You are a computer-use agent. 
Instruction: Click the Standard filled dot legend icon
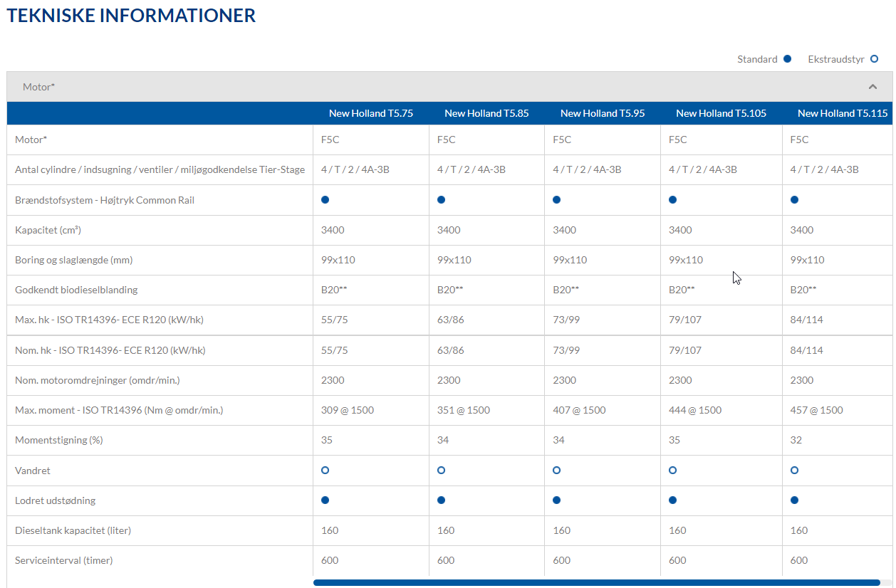click(787, 59)
